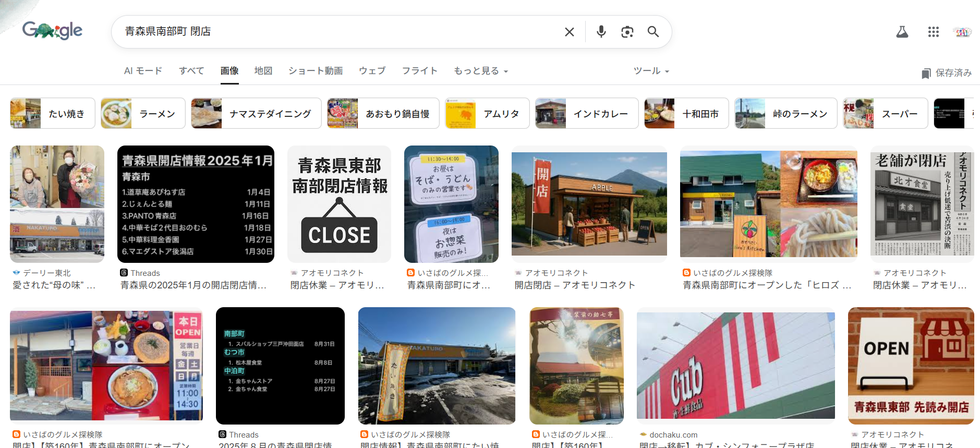Start voice search with microphone icon
This screenshot has height=448, width=980.
pyautogui.click(x=601, y=32)
